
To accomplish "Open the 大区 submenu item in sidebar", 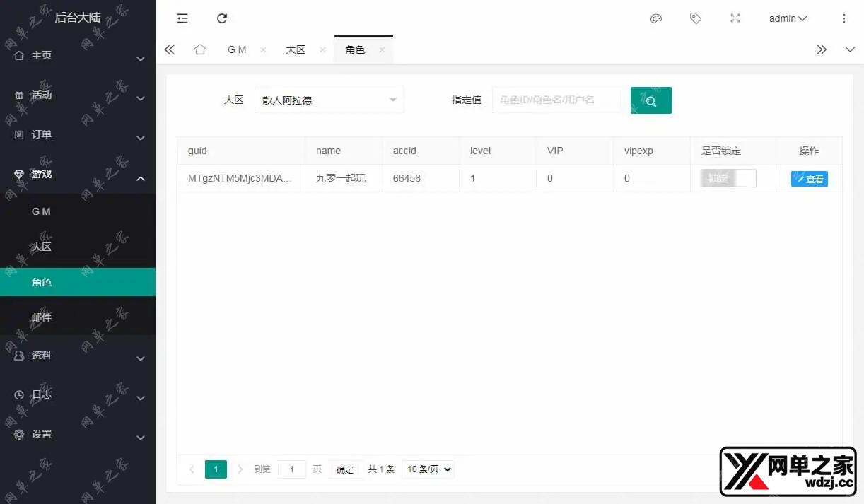I will pyautogui.click(x=78, y=247).
